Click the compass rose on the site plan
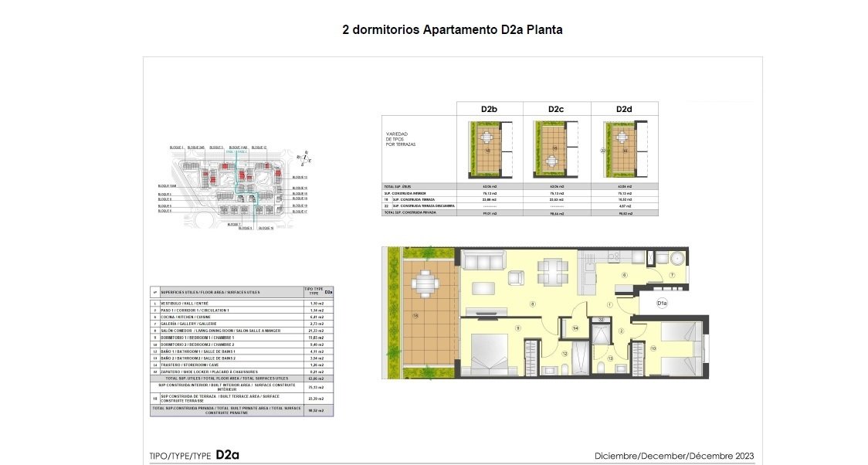Viewport: 868px width, 465px height. [306, 158]
